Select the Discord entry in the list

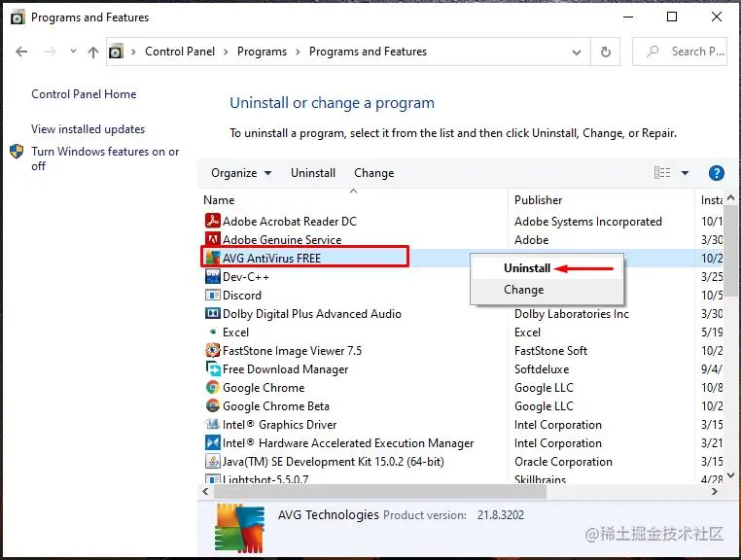[241, 296]
